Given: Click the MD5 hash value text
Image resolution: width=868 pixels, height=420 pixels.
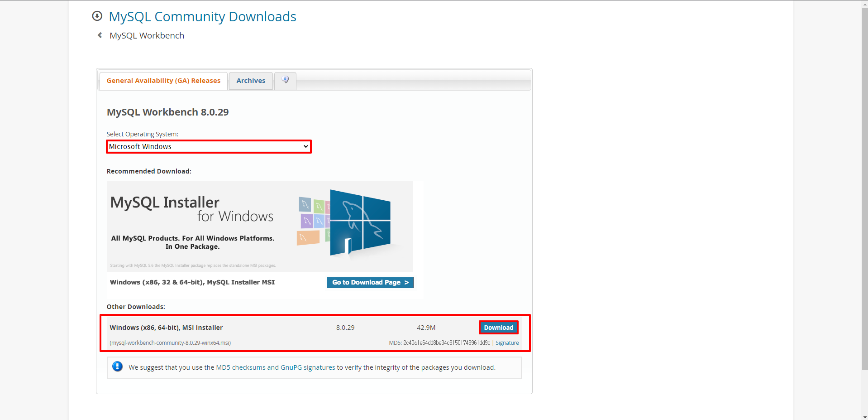Looking at the screenshot, I should pyautogui.click(x=447, y=343).
